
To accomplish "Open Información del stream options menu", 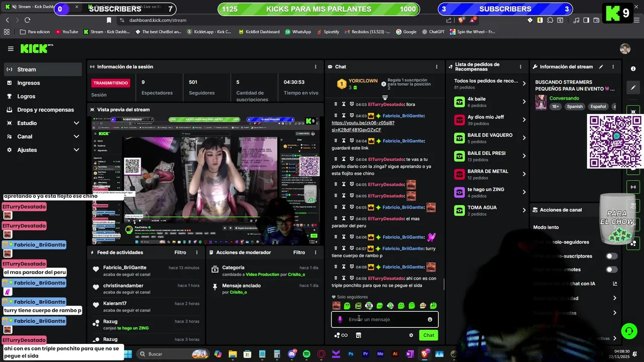I will click(x=613, y=66).
